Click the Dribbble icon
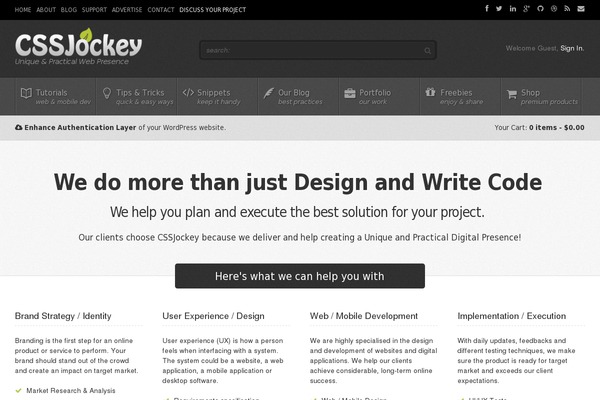Image resolution: width=600 pixels, height=400 pixels. (554, 8)
